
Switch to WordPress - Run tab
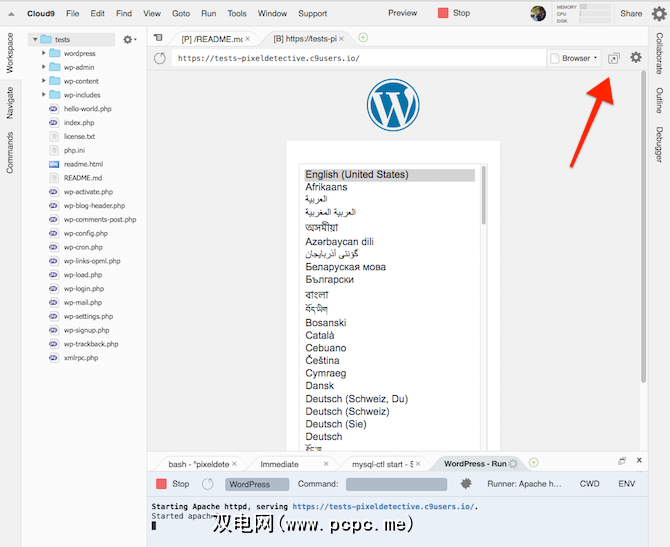(475, 464)
